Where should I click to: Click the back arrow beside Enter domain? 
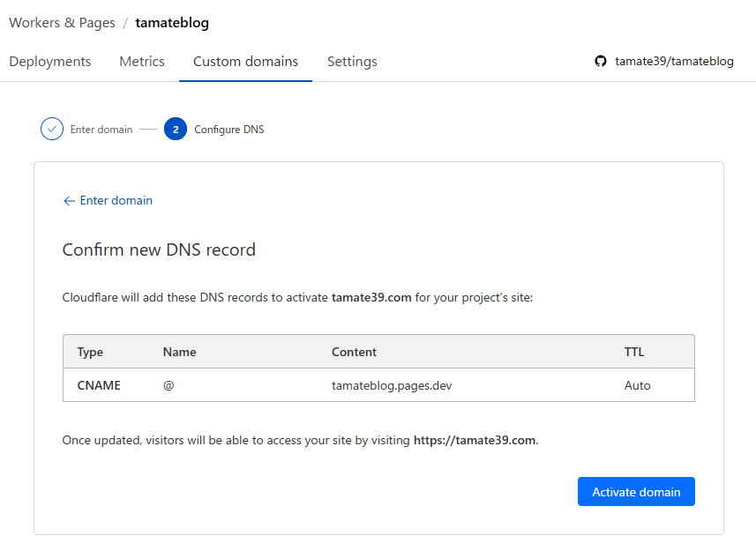69,201
